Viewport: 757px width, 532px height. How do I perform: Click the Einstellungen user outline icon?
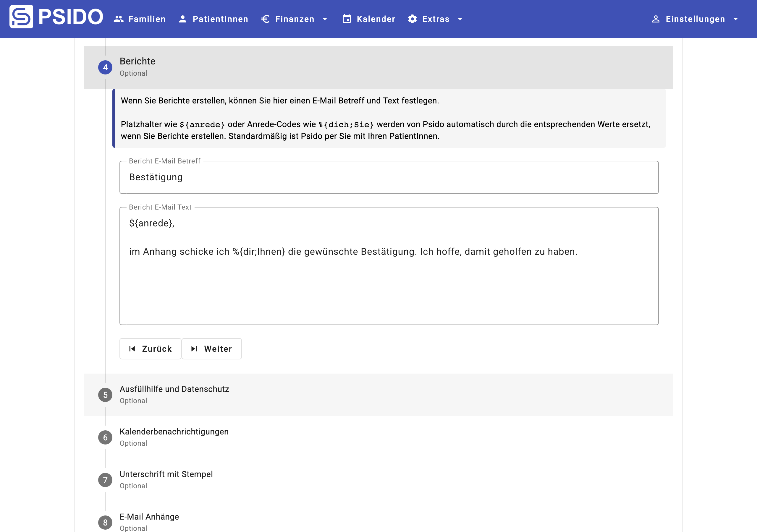click(x=656, y=19)
